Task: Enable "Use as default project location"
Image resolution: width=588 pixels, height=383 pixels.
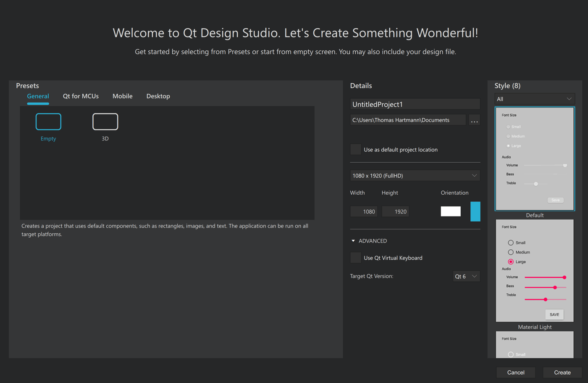Action: coord(356,149)
